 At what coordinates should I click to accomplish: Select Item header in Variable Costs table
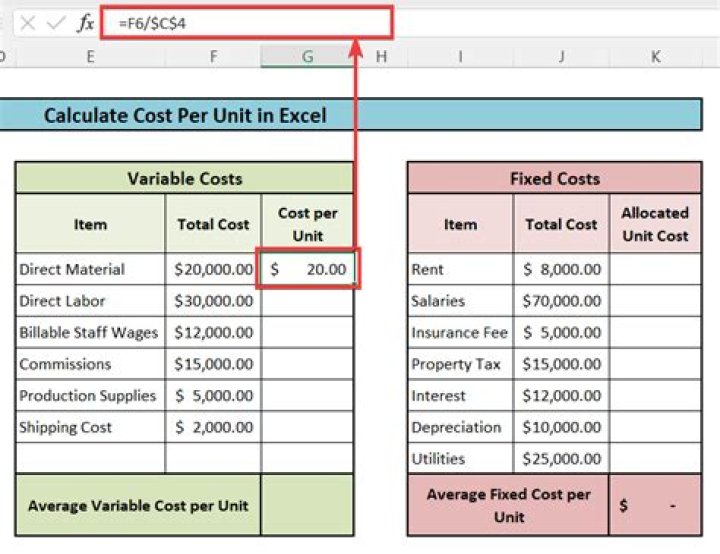[x=90, y=224]
